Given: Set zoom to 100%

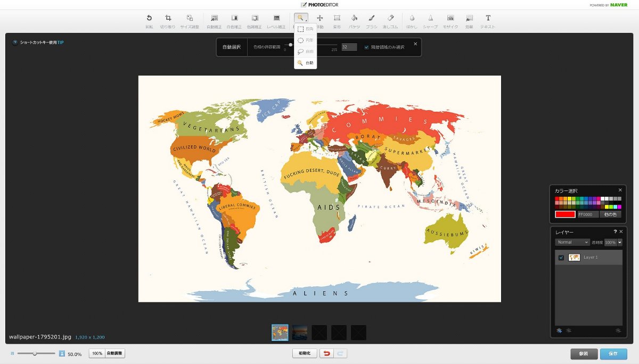Looking at the screenshot, I should [96, 353].
